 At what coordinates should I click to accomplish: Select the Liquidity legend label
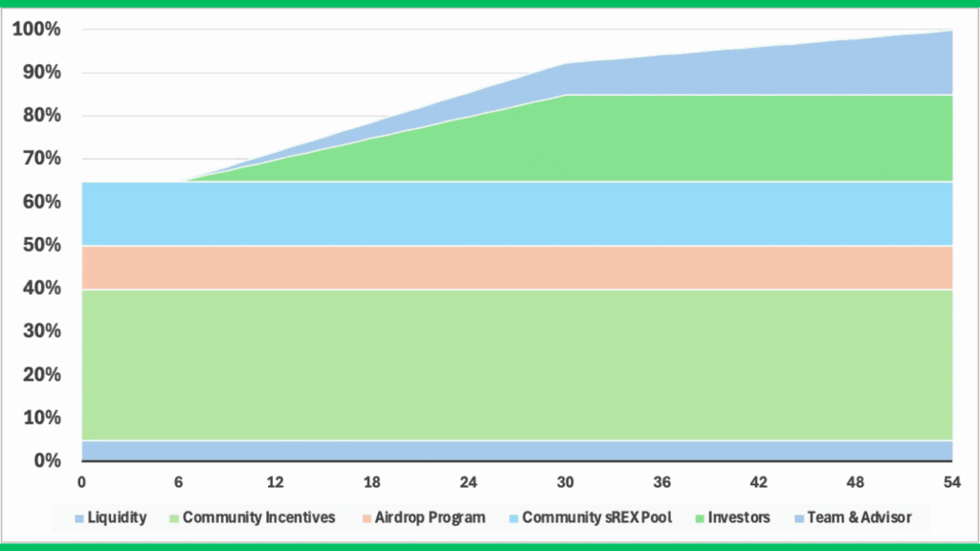coord(118,518)
